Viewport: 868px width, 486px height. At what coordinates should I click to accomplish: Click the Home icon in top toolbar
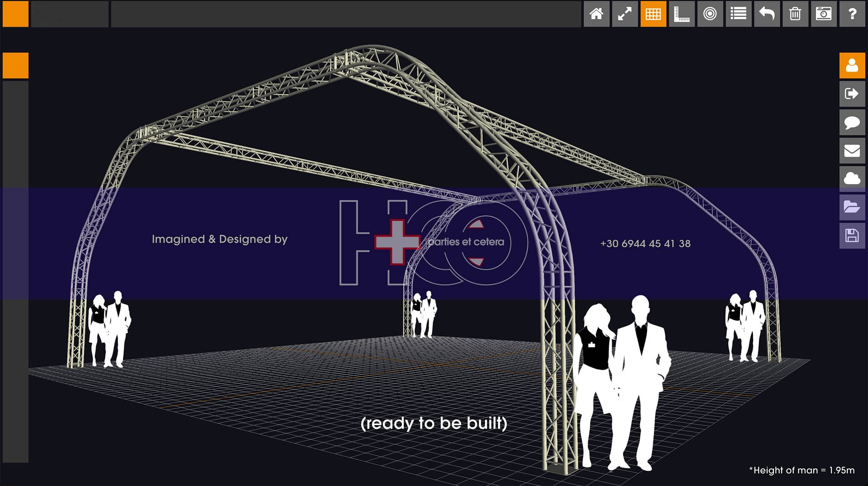click(596, 14)
